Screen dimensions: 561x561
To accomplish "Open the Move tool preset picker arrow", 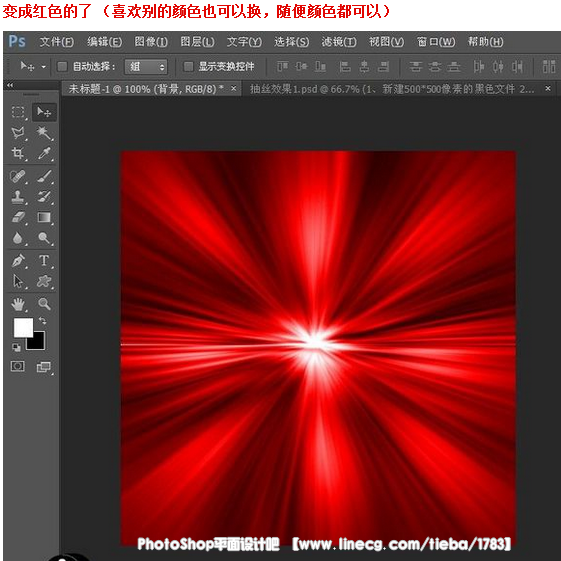I will pos(44,67).
